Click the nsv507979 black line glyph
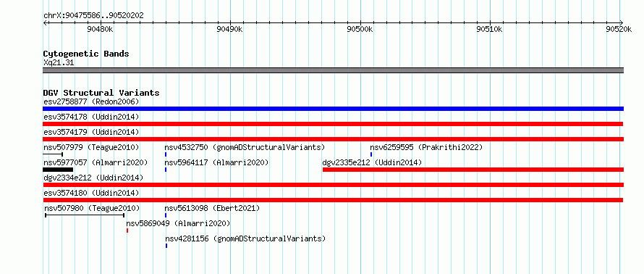The height and width of the screenshot is (274, 644). coord(53,154)
